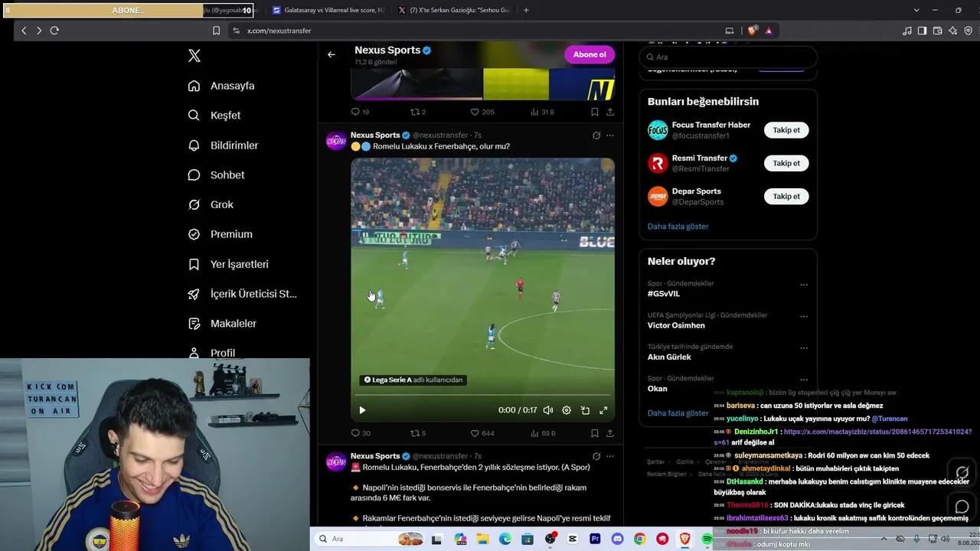Screen dimensions: 980x551
Task: Reply to the top post with 19 replies
Action: (360, 112)
